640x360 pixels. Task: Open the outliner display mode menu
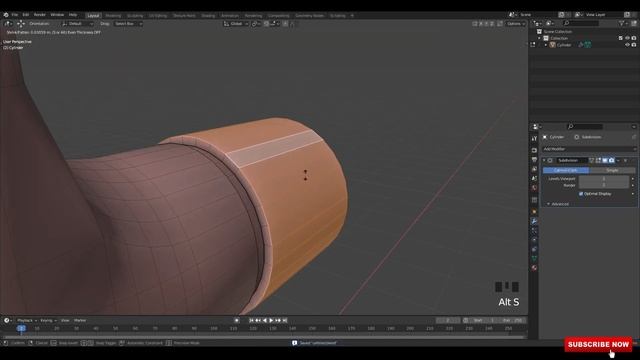click(x=550, y=23)
